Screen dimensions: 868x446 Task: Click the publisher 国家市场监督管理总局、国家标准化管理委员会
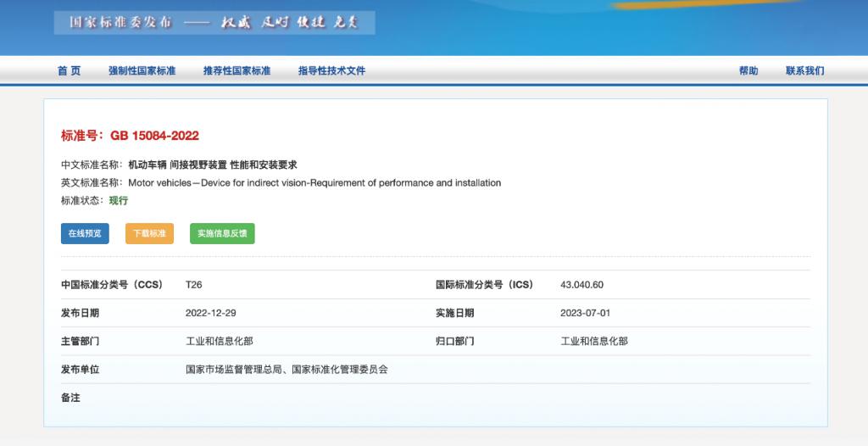pyautogui.click(x=287, y=370)
